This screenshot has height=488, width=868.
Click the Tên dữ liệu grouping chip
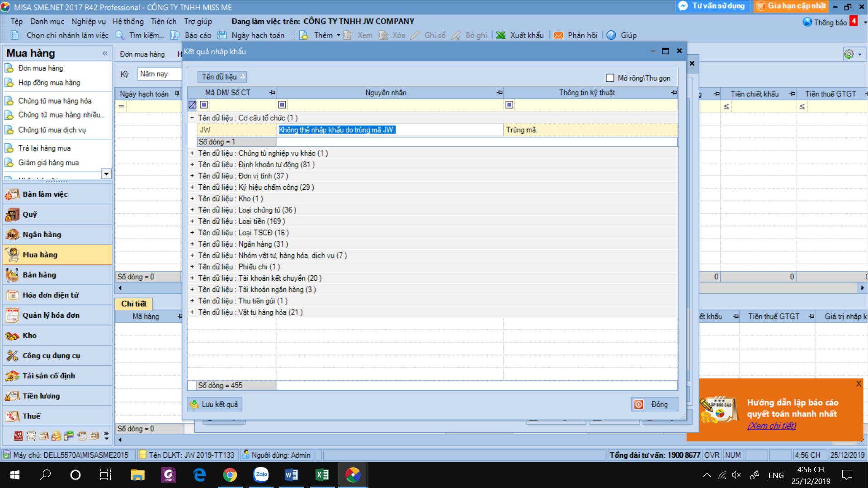click(x=222, y=77)
